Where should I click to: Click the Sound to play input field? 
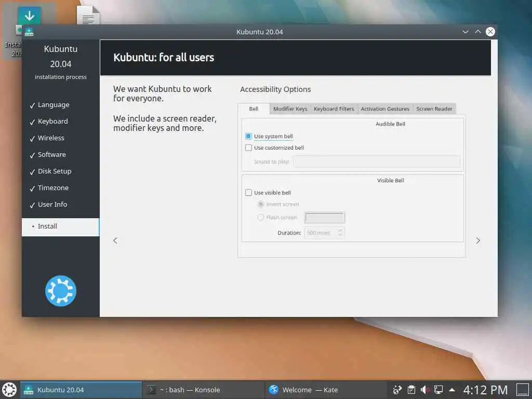coord(377,162)
